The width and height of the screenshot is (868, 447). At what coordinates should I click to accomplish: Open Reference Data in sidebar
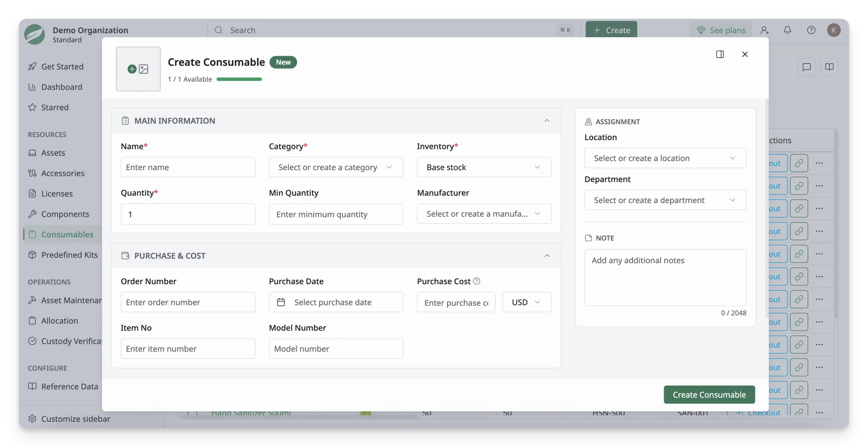click(x=70, y=386)
